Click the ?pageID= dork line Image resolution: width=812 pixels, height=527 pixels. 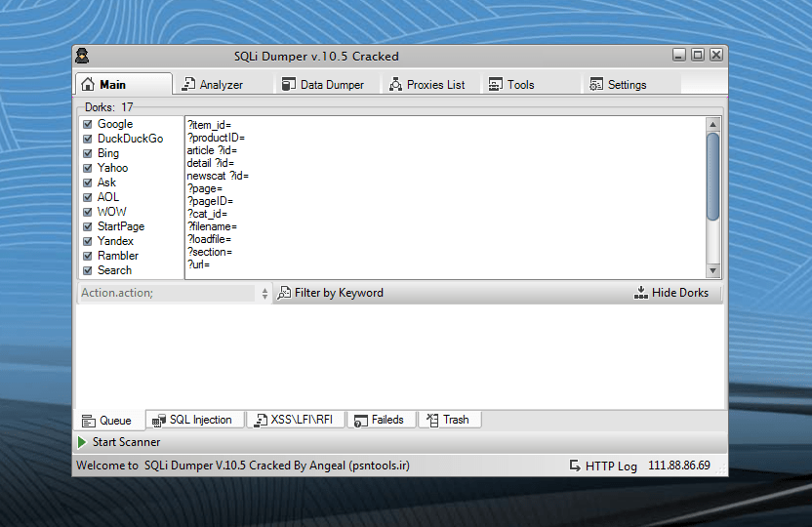[210, 201]
